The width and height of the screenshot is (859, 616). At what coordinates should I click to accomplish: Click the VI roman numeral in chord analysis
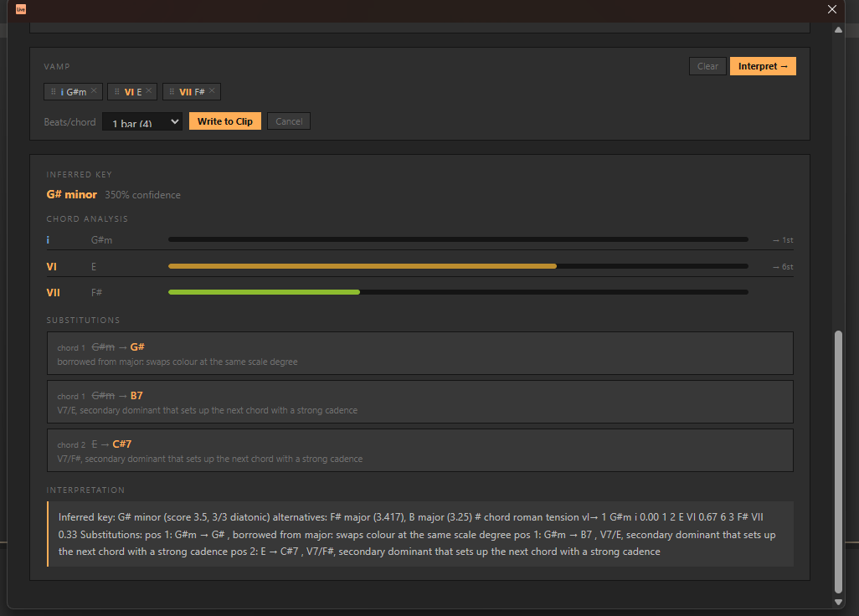coord(52,267)
